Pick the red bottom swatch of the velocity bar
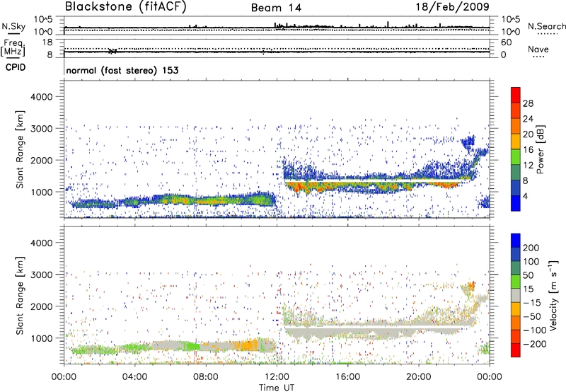Image resolution: width=566 pixels, height=392 pixels. (x=516, y=350)
